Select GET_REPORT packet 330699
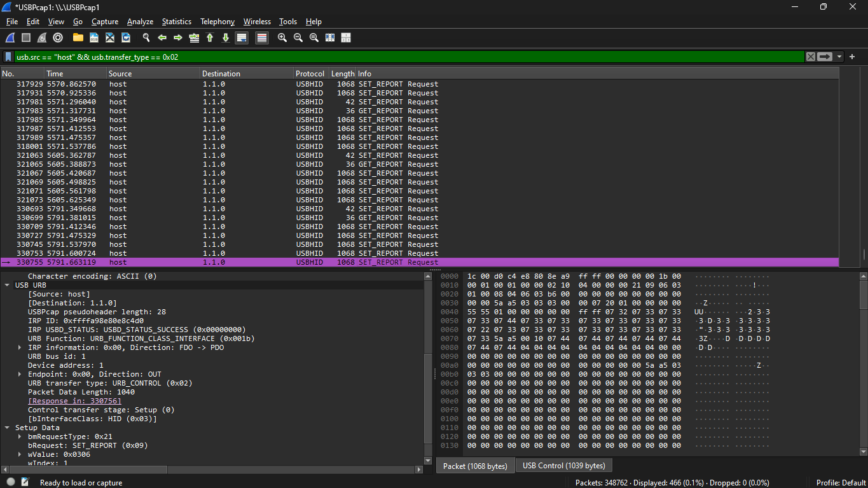This screenshot has width=868, height=488. (x=419, y=218)
